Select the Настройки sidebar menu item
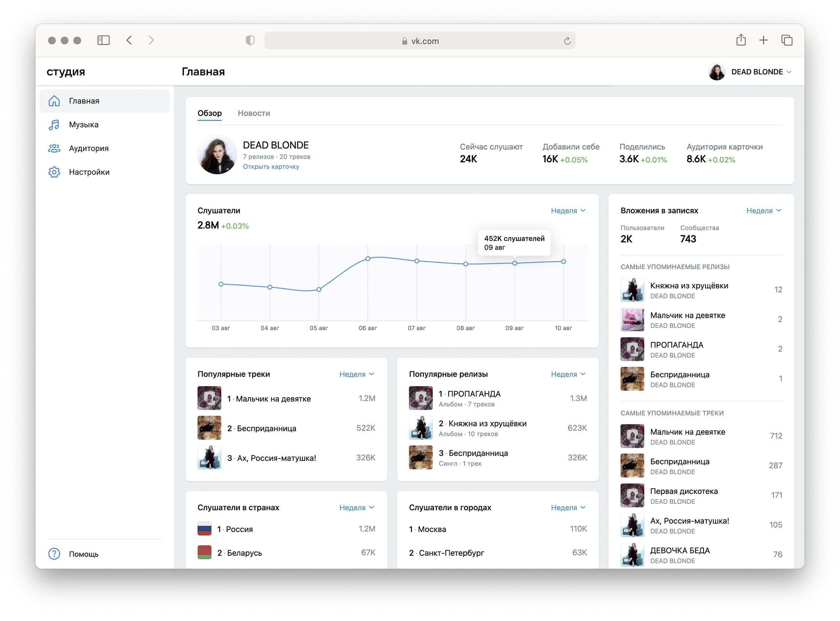 click(x=105, y=172)
